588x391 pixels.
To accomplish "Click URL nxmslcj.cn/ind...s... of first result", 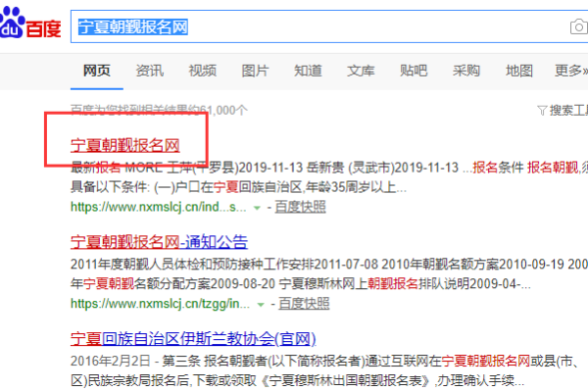I will [158, 207].
